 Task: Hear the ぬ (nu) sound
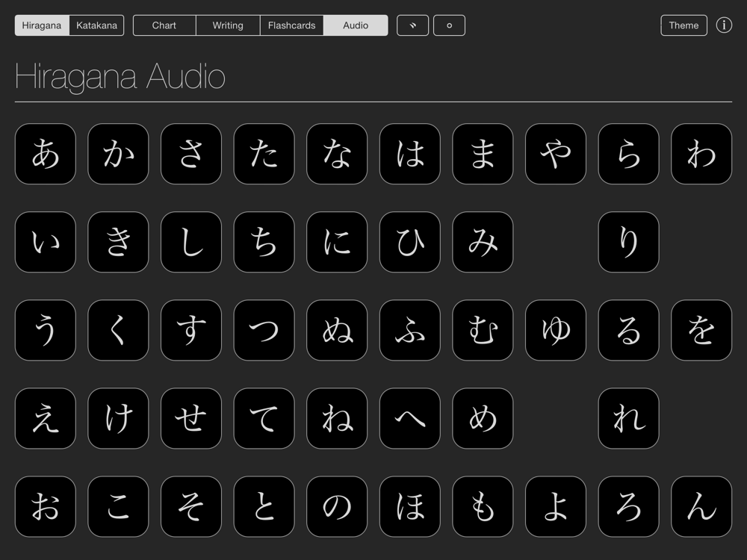click(337, 330)
